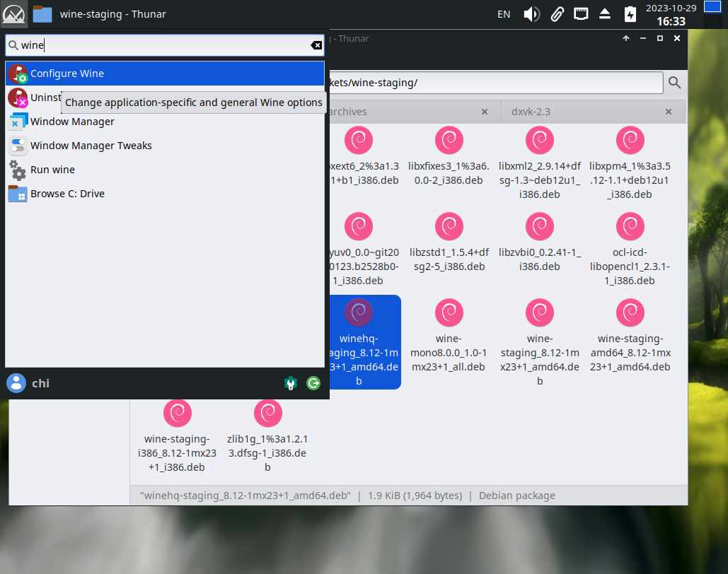Open Browse C: Drive entry
Image resolution: width=728 pixels, height=574 pixels.
(67, 194)
